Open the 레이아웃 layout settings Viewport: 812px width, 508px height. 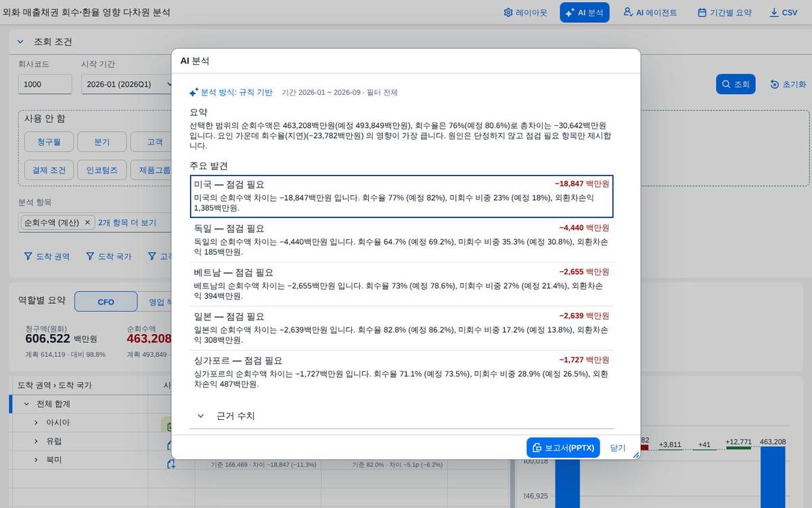(526, 12)
